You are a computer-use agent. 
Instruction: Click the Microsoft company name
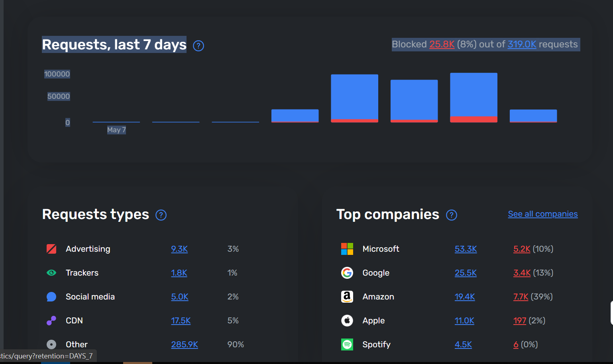(x=381, y=249)
